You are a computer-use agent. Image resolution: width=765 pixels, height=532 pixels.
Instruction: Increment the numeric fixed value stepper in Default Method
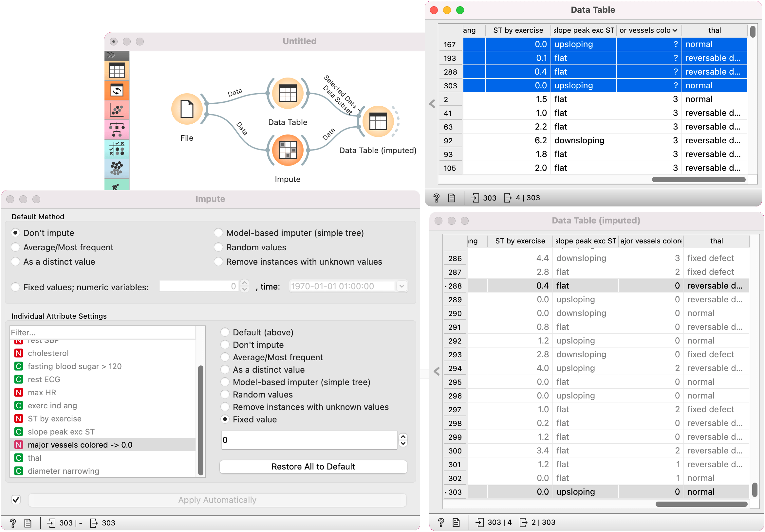(245, 283)
